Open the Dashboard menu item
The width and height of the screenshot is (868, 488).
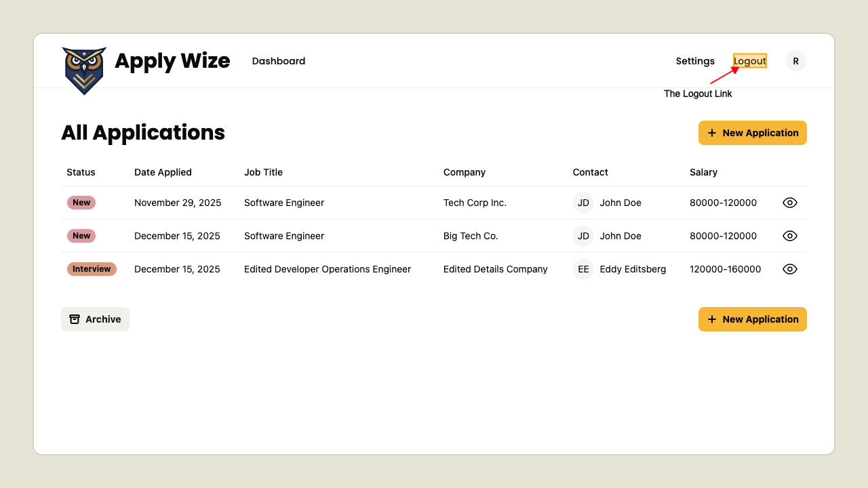(x=278, y=61)
